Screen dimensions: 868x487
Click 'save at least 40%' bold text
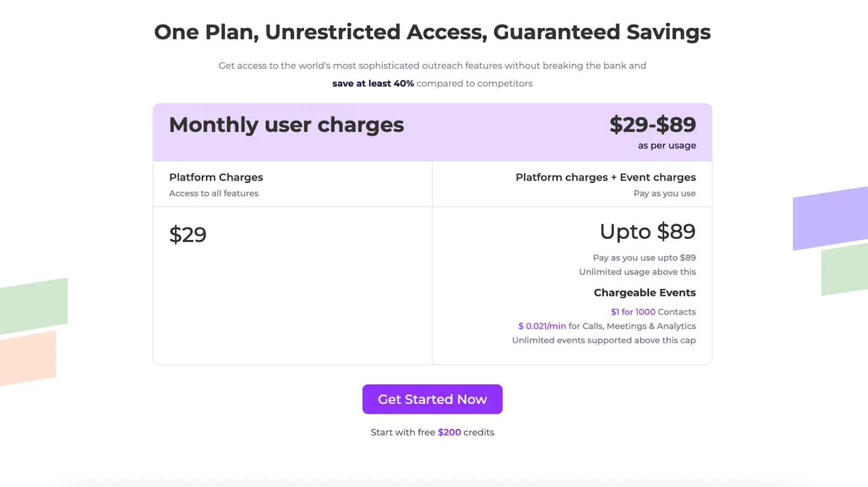click(x=373, y=84)
